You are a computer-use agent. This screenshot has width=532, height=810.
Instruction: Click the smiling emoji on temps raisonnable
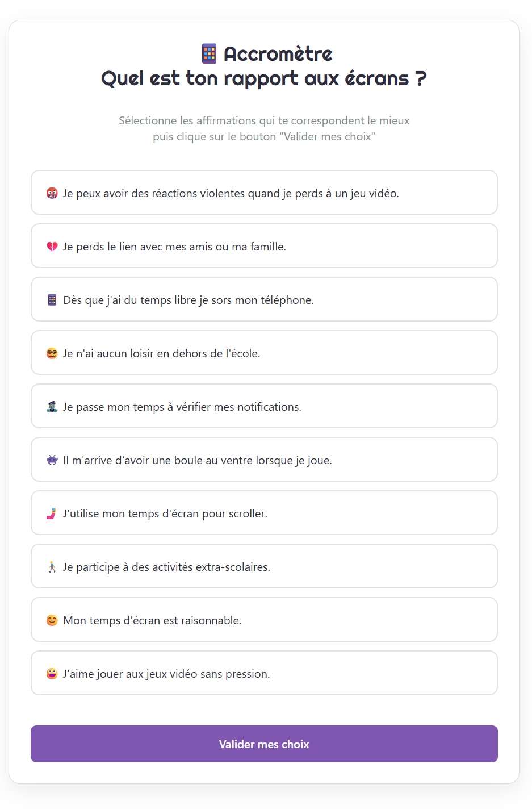pos(52,620)
